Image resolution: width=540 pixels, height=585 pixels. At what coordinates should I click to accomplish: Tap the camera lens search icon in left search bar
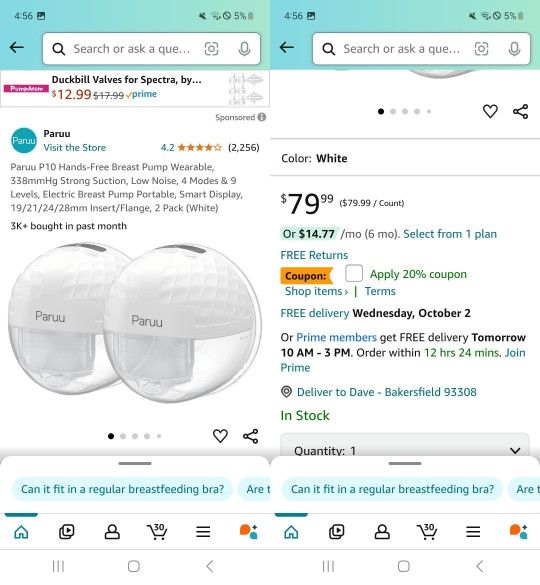click(x=211, y=49)
